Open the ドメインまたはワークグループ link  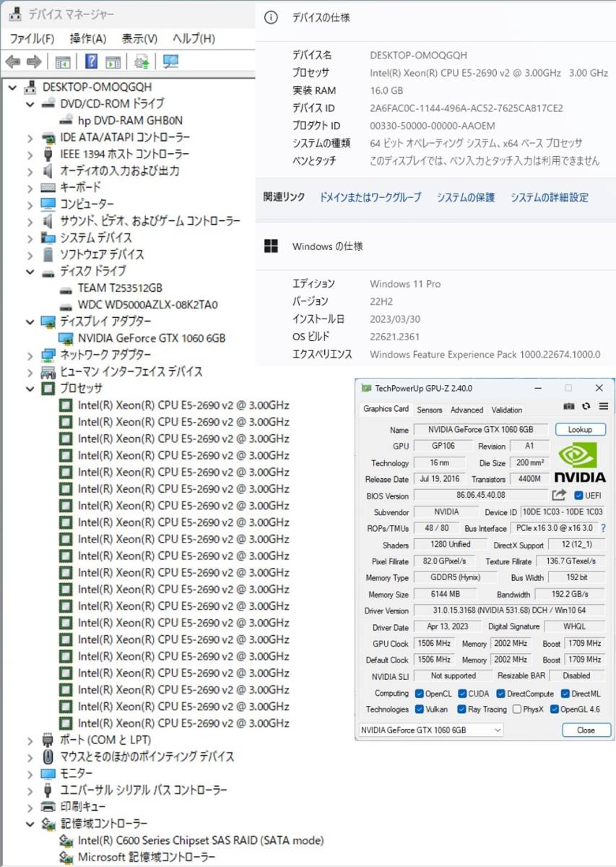pyautogui.click(x=370, y=197)
